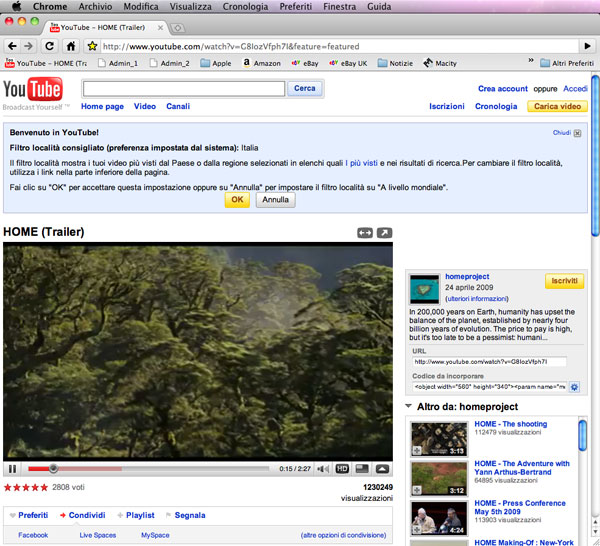Click the go arrow beside address bar
This screenshot has height=546, width=600.
588,46
